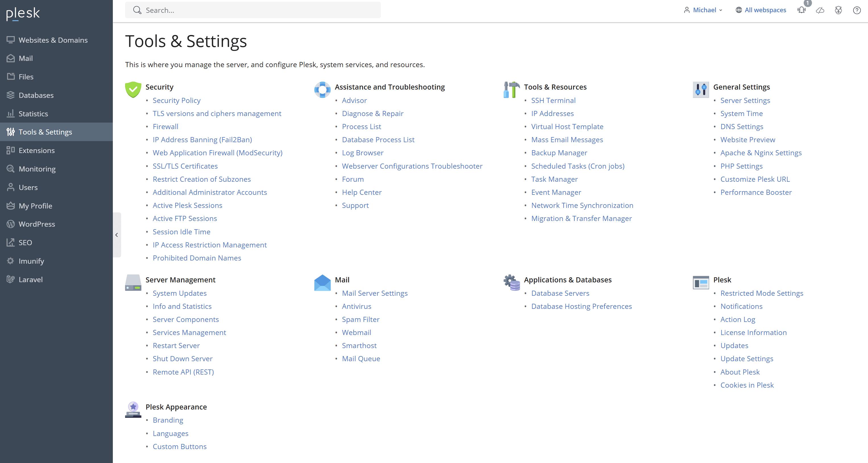Click the Statistics bar chart icon

pyautogui.click(x=11, y=114)
